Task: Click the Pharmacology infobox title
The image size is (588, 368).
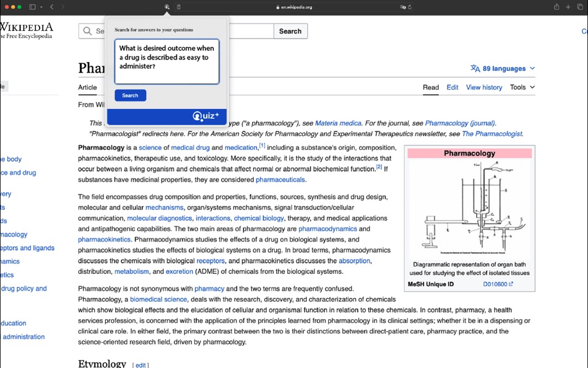Action: pyautogui.click(x=470, y=153)
